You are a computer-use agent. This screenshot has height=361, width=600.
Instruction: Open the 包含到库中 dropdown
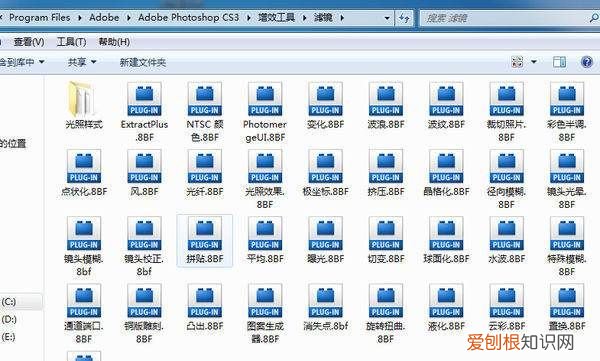point(22,62)
